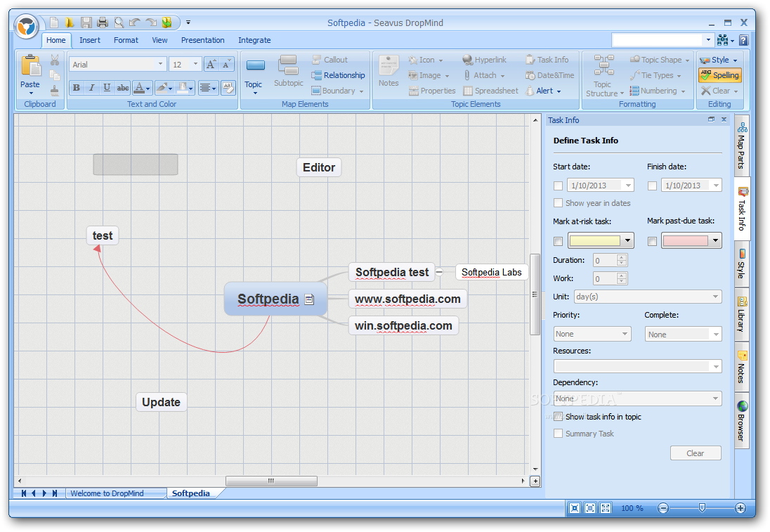This screenshot has height=532, width=770.
Task: Go to first sheet navigation arrow
Action: point(24,493)
